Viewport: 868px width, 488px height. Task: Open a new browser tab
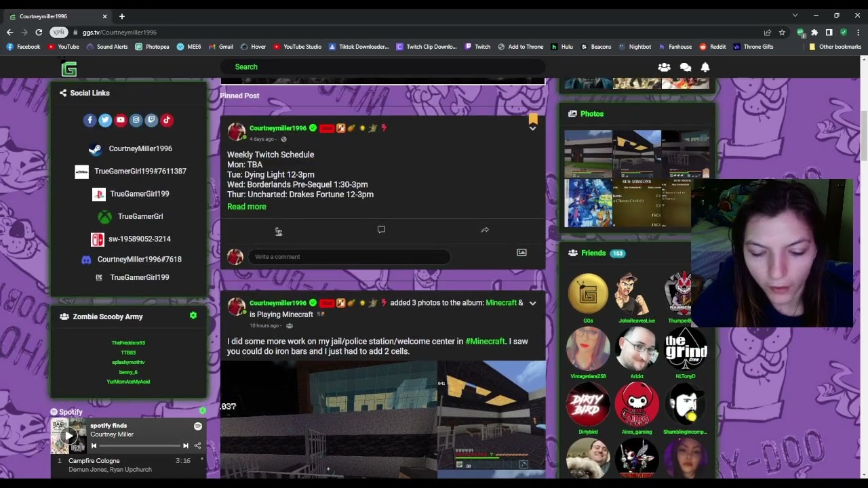coord(122,16)
